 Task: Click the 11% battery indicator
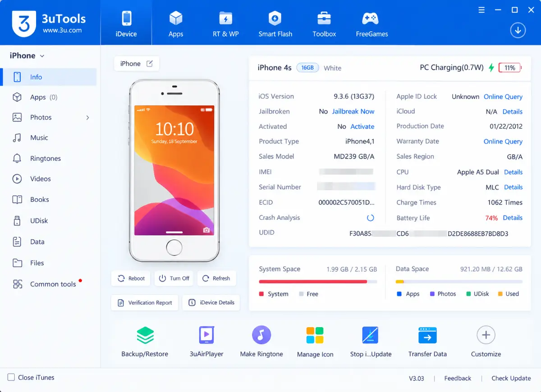tap(510, 68)
